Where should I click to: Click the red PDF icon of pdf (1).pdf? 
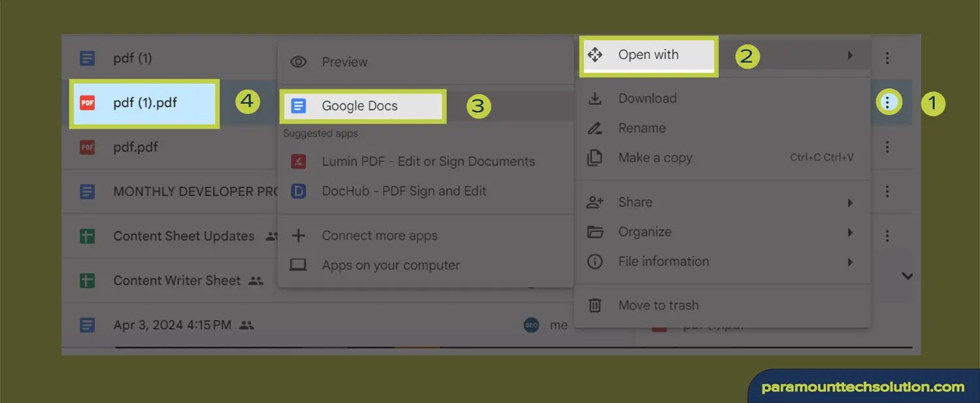tap(87, 103)
